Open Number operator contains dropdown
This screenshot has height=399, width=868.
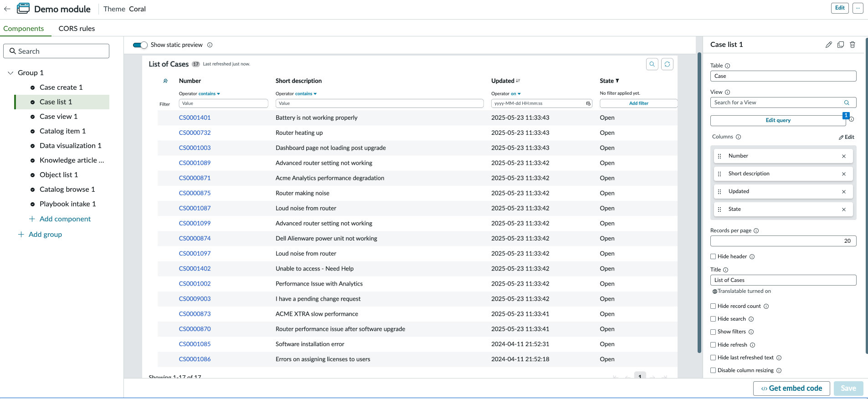(209, 94)
